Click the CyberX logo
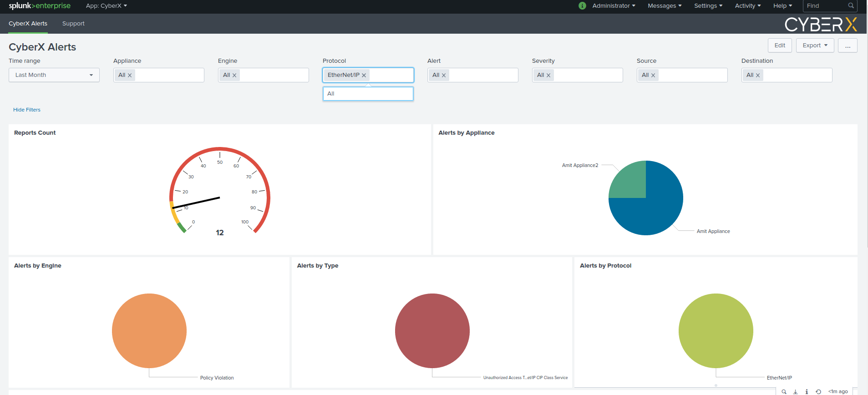Viewport: 868px width, 395px height. pos(821,25)
